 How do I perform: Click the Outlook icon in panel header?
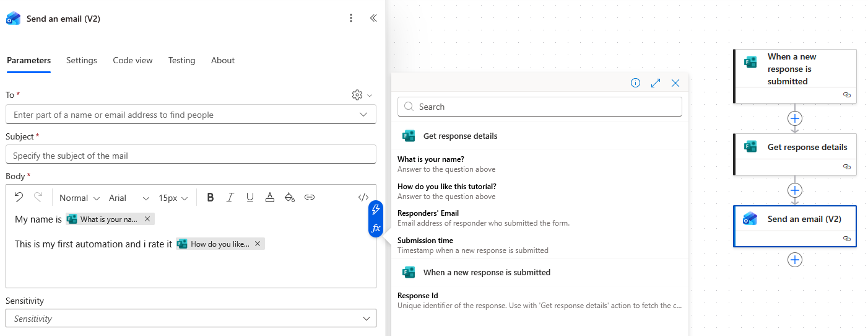coord(13,18)
